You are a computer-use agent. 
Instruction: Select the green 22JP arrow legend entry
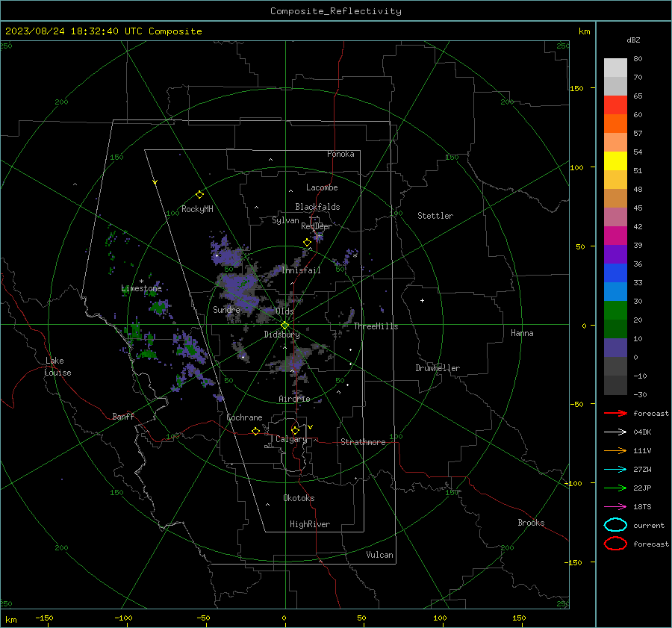615,488
